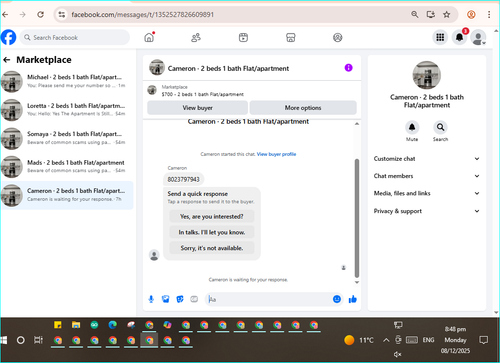
Task: Attach a photo file icon
Action: tap(165, 299)
